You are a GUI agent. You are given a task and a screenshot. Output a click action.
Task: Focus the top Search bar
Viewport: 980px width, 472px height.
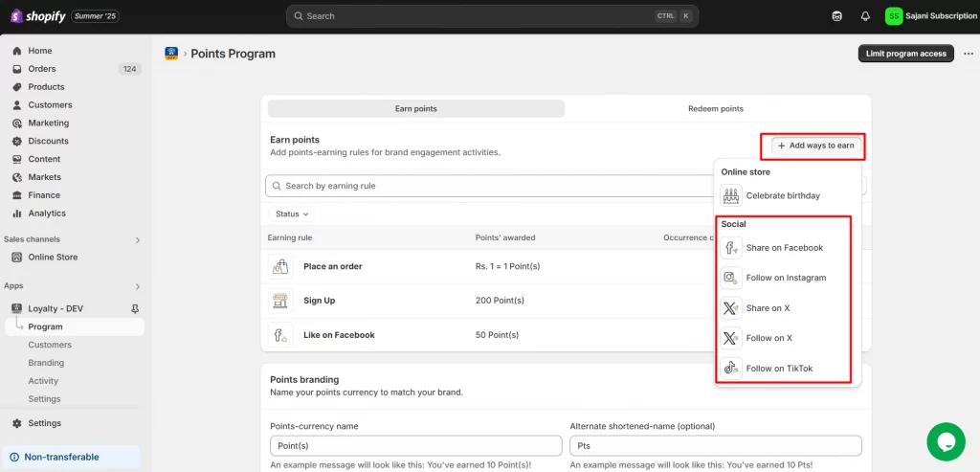(x=493, y=16)
